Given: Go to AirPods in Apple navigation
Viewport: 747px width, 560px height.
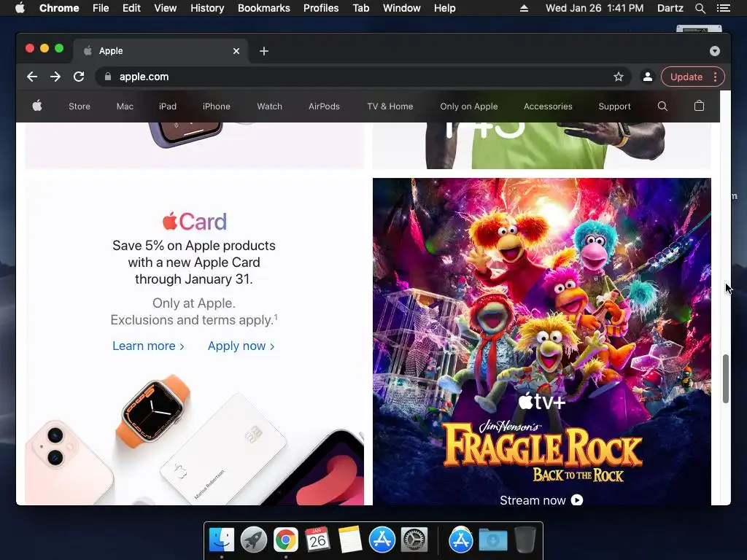Looking at the screenshot, I should click(324, 106).
